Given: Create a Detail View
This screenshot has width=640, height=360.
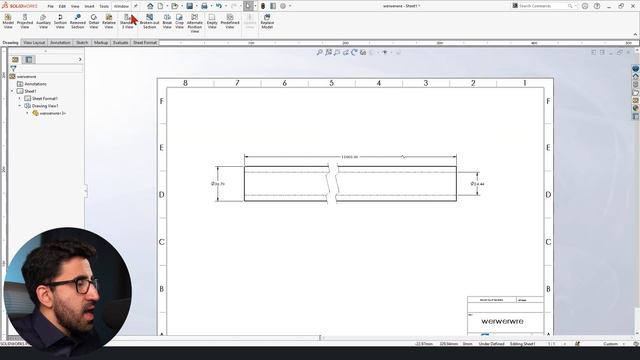Looking at the screenshot, I should pyautogui.click(x=94, y=21).
